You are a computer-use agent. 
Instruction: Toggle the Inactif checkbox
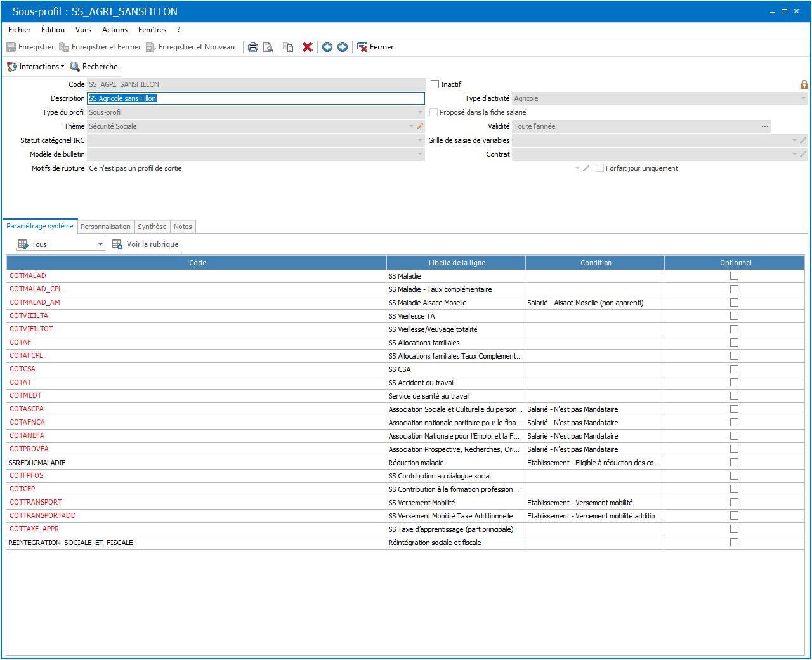[435, 84]
